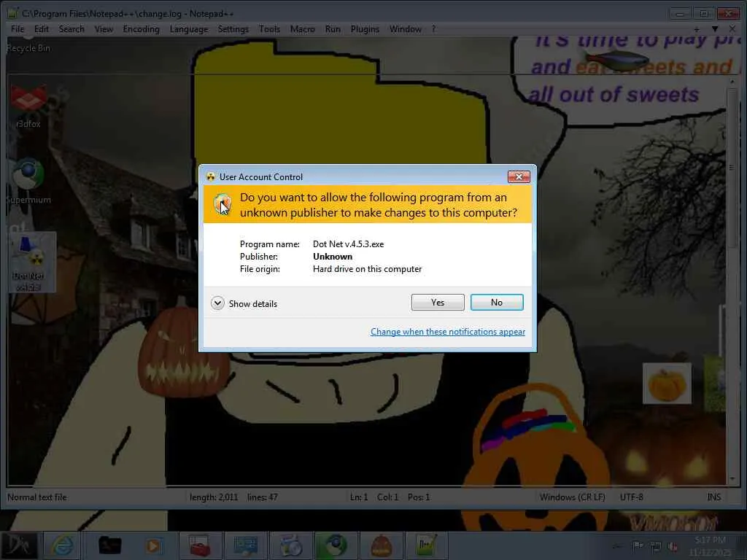Open the pumpkin taskbar icon
The image size is (747, 560).
381,545
